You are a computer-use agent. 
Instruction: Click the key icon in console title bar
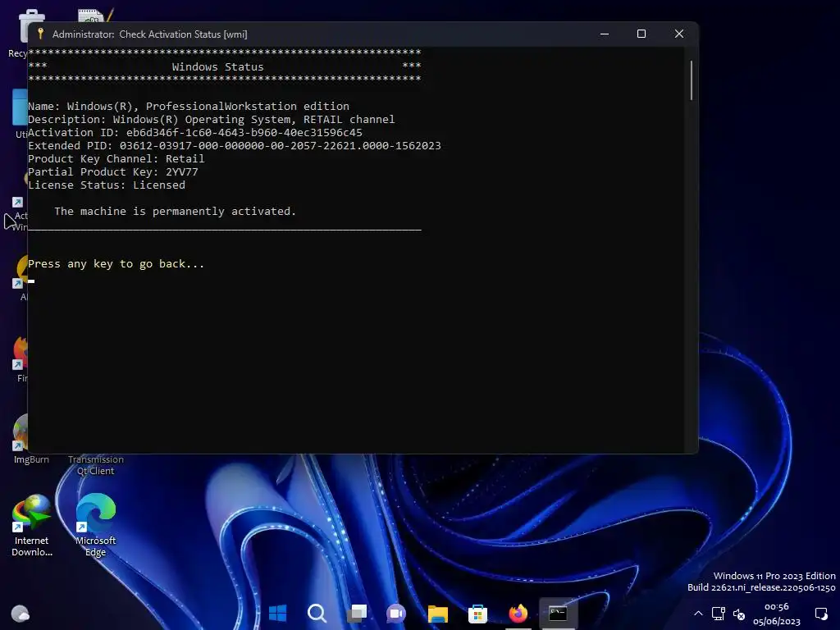point(40,34)
